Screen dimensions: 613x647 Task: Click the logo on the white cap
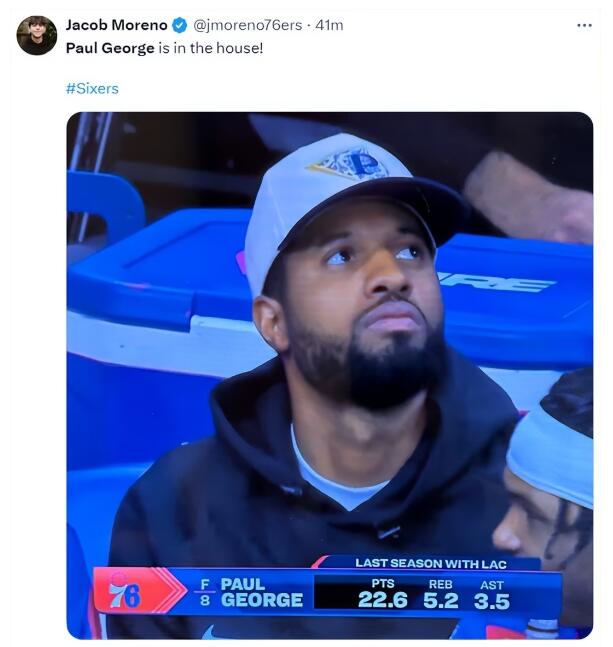pyautogui.click(x=348, y=163)
